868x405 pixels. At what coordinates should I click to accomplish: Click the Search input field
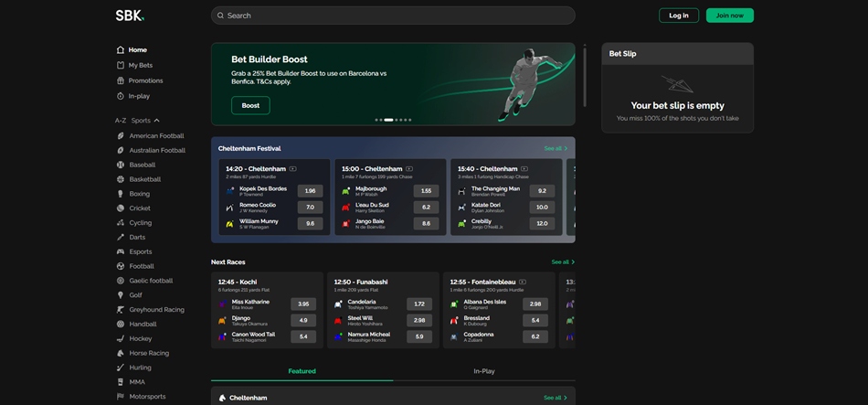coord(393,16)
